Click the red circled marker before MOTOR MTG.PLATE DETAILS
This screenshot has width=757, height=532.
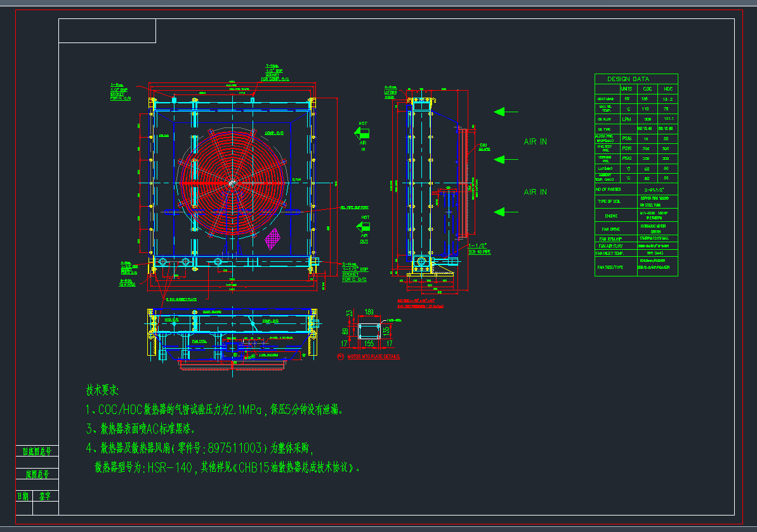pyautogui.click(x=341, y=357)
